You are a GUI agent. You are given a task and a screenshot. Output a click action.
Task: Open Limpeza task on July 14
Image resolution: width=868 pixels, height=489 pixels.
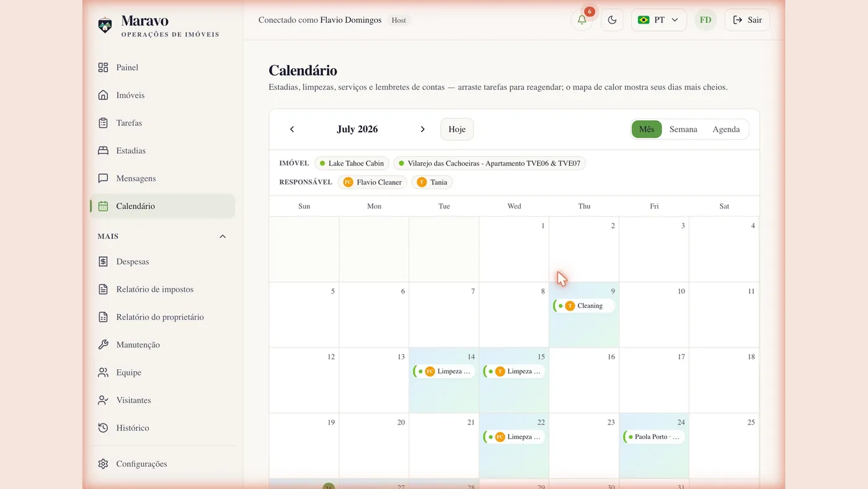tap(444, 372)
